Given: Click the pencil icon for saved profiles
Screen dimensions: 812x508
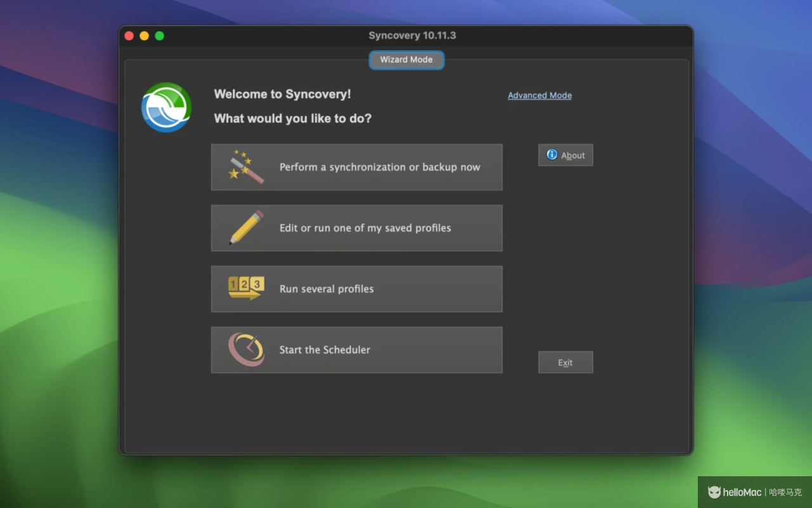Looking at the screenshot, I should click(246, 228).
